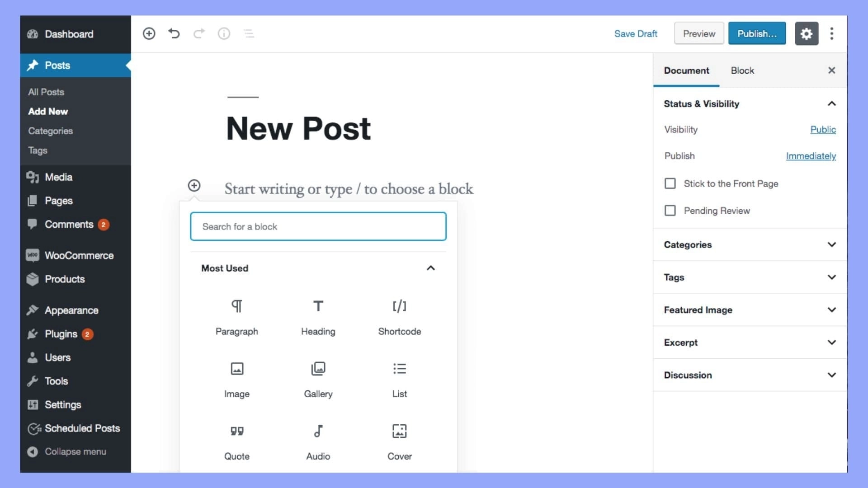Click the Shortcode block icon
Screen dimensions: 868x488
point(400,305)
